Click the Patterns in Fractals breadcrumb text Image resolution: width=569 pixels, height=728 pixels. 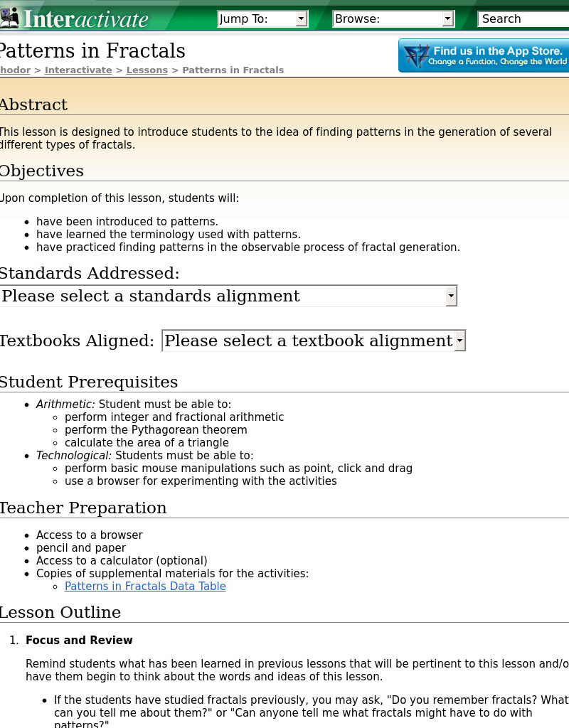coord(233,70)
